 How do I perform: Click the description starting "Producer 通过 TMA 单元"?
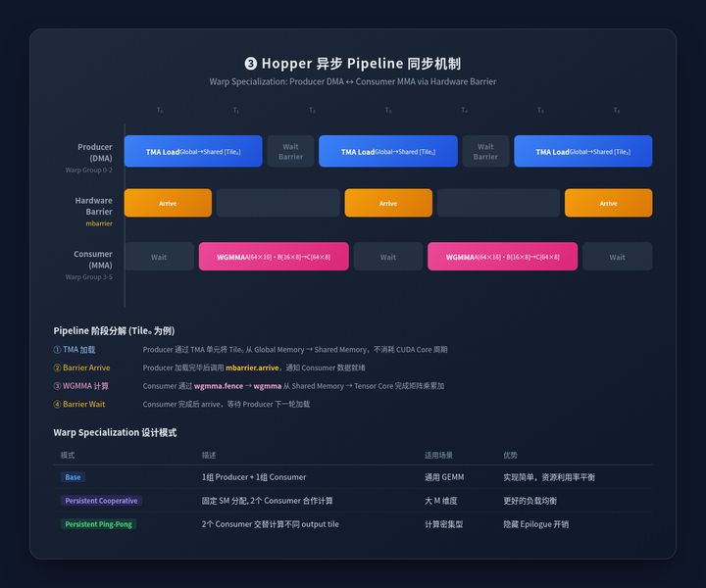[295, 350]
